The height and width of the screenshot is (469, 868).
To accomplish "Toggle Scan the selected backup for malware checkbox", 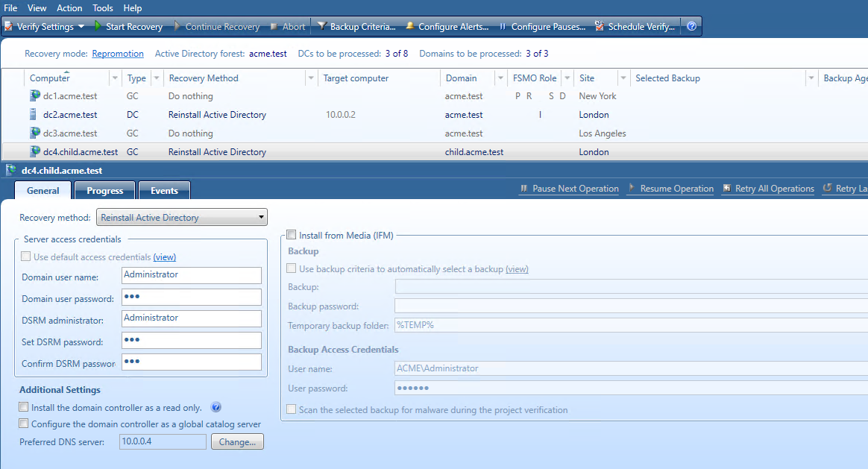I will point(291,409).
